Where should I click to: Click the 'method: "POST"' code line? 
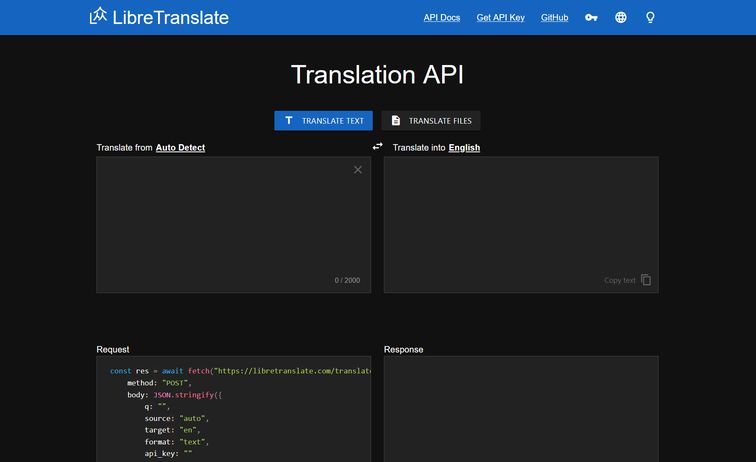[160, 383]
